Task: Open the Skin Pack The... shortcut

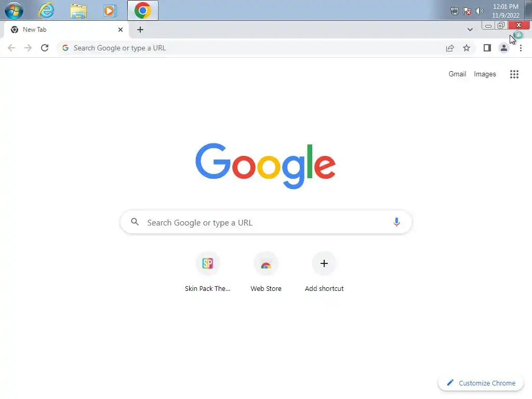Action: (x=208, y=272)
